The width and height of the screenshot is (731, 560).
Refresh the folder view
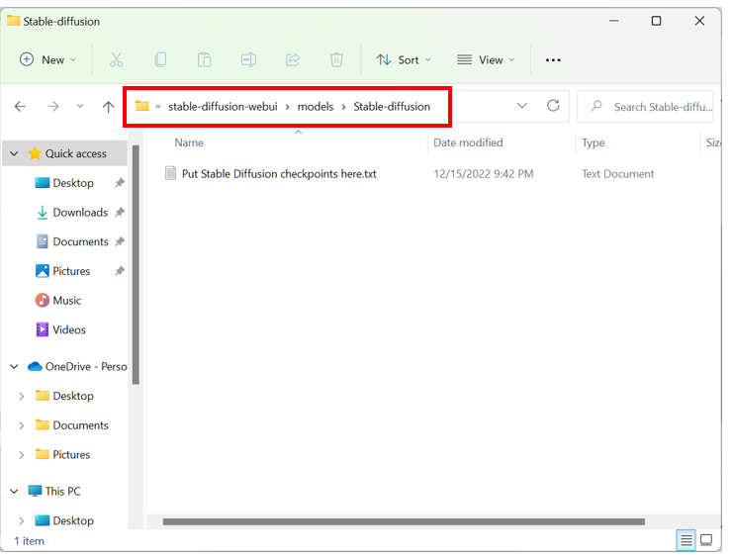click(553, 106)
